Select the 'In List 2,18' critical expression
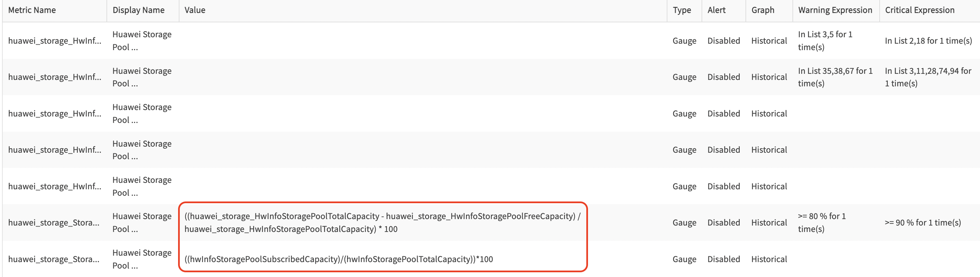The image size is (980, 277). (928, 41)
